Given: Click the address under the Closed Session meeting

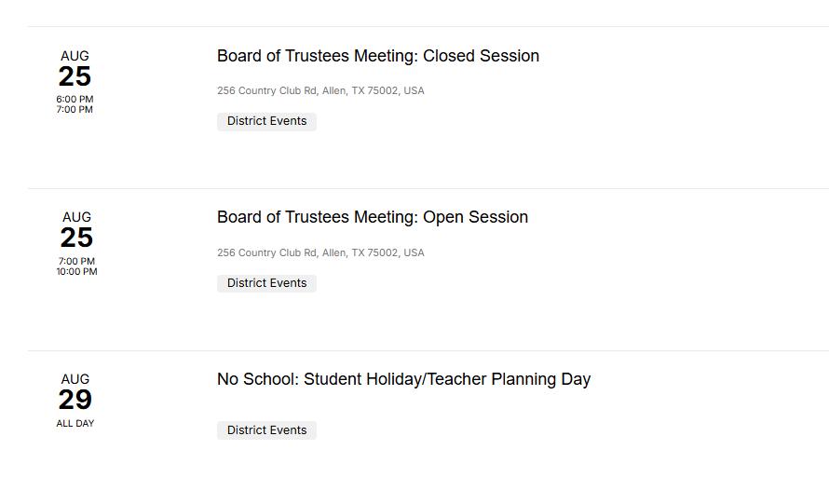Looking at the screenshot, I should point(320,90).
